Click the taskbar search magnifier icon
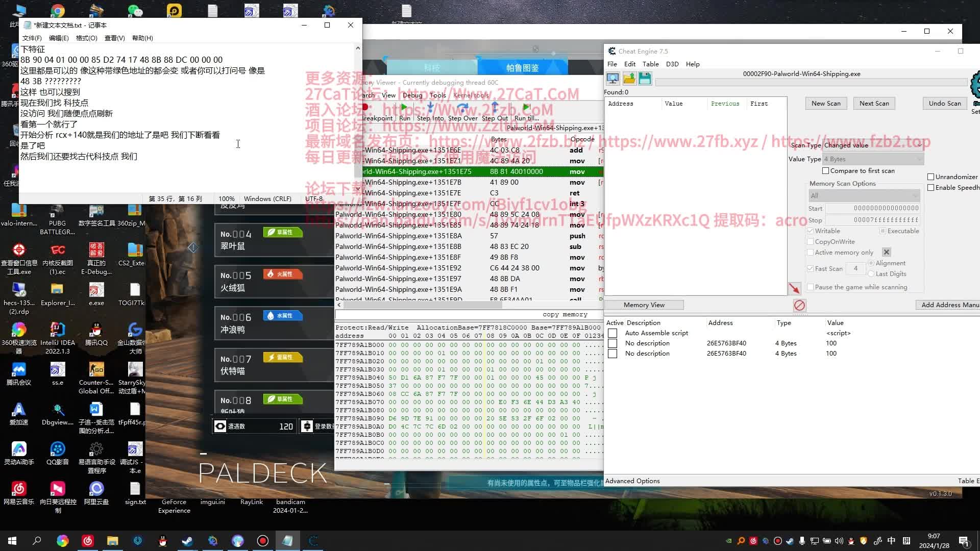The width and height of the screenshot is (980, 551). tap(37, 541)
